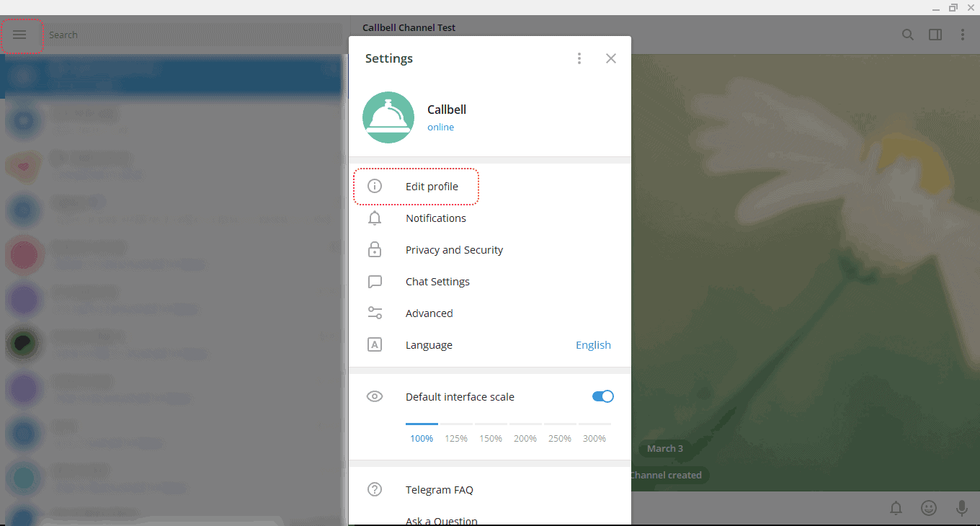This screenshot has width=980, height=526.
Task: Open Notifications settings
Action: click(490, 218)
